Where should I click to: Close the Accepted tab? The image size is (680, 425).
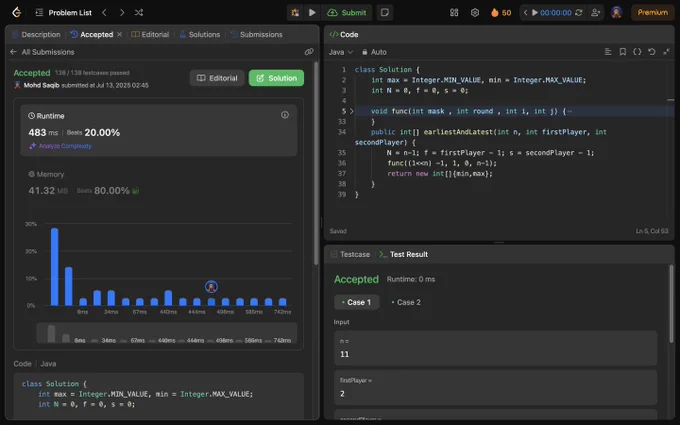[x=119, y=34]
